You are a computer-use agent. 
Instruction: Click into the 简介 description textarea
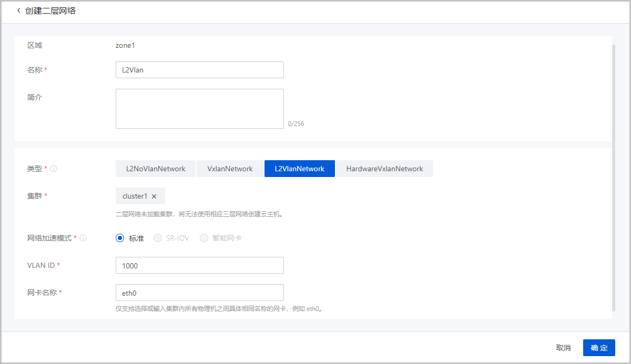(199, 108)
